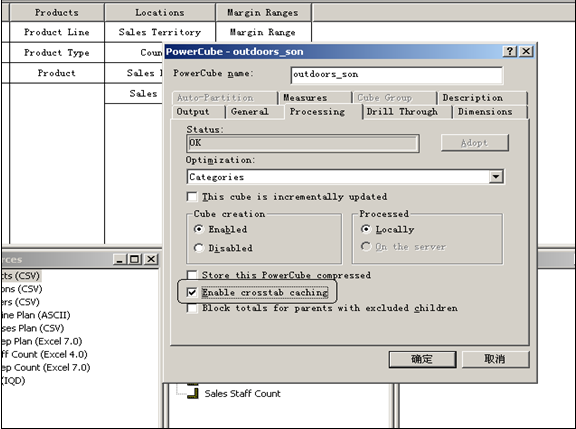
Task: Open the Dimensions tab
Action: pyautogui.click(x=490, y=112)
